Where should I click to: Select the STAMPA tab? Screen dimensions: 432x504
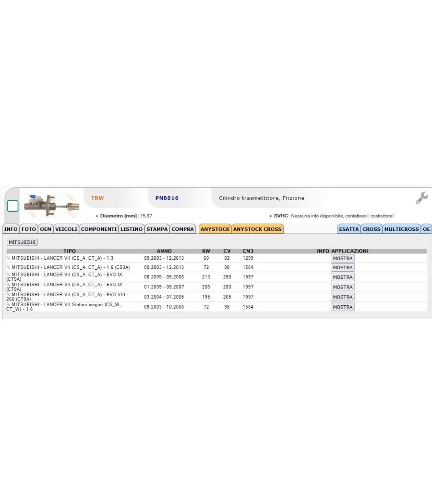tap(157, 229)
